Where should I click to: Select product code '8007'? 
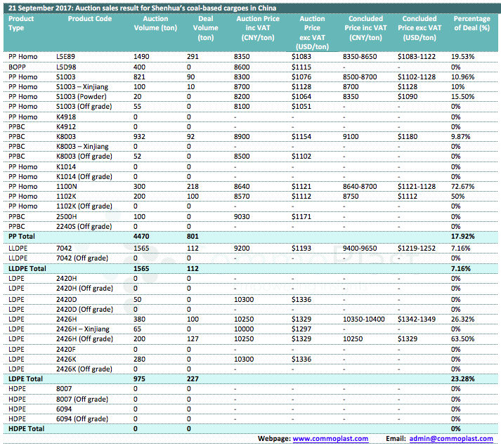64,389
